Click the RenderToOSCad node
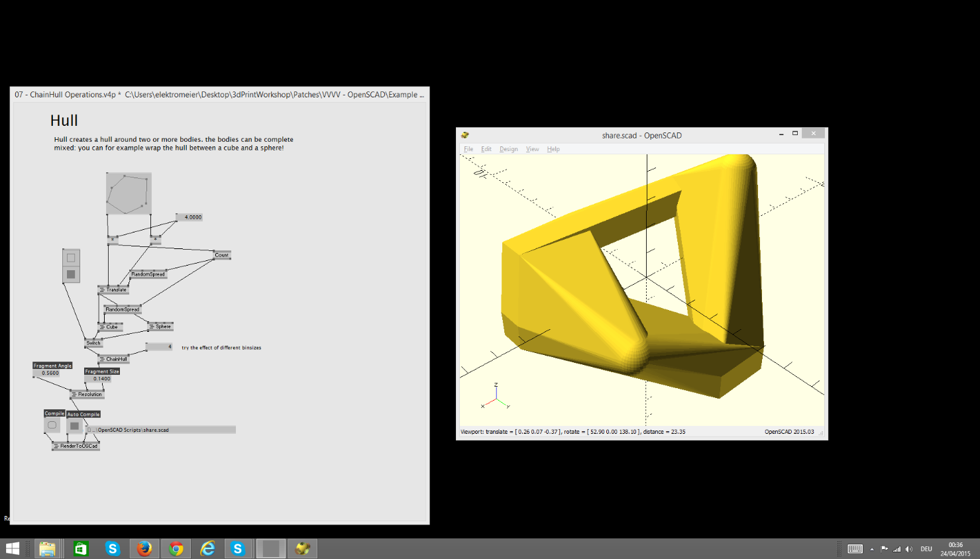This screenshot has height=559, width=980. (x=78, y=446)
